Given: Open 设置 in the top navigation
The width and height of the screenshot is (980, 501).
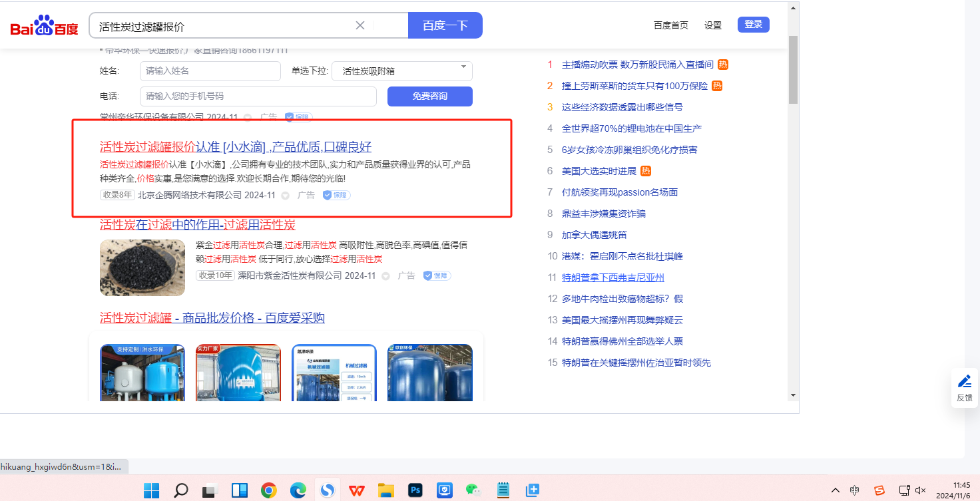Looking at the screenshot, I should (x=713, y=25).
